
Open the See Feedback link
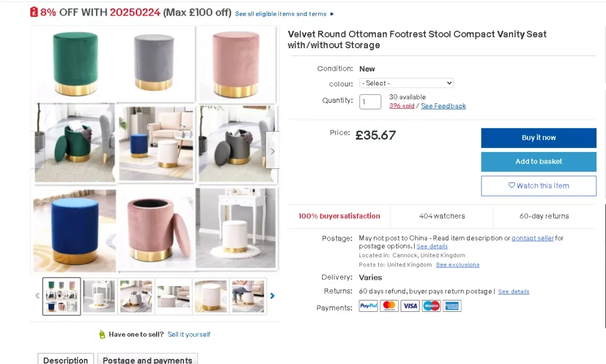443,106
